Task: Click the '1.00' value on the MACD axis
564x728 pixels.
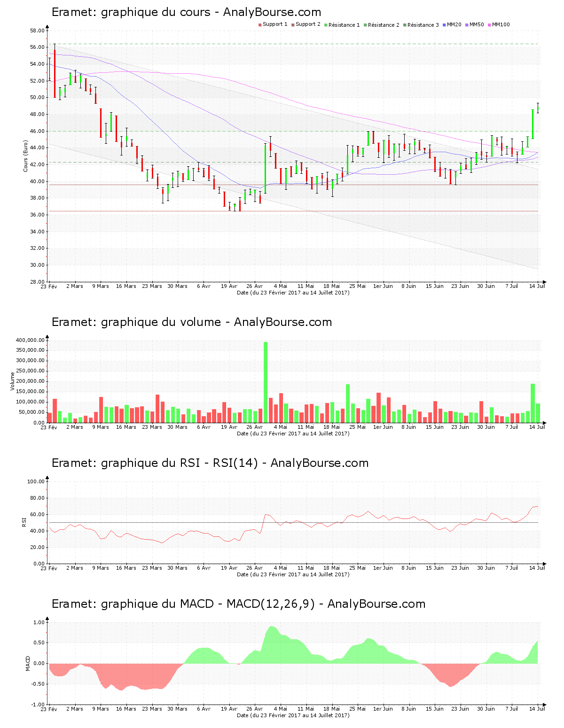Action: pyautogui.click(x=39, y=622)
